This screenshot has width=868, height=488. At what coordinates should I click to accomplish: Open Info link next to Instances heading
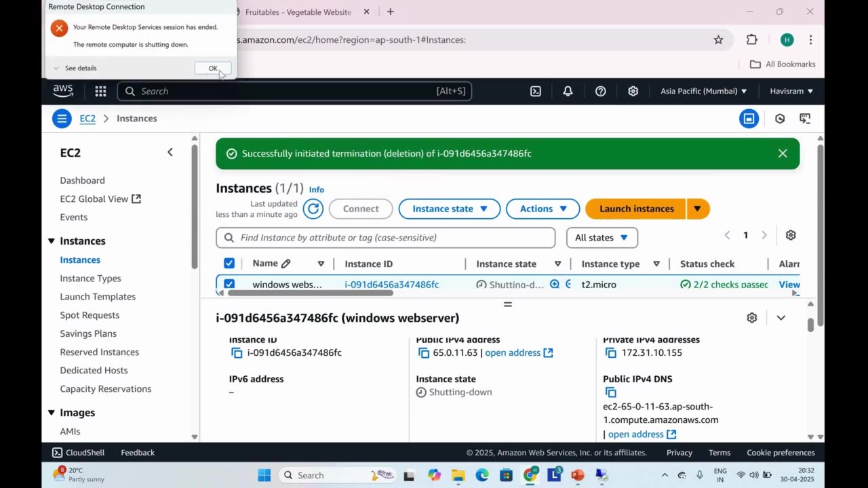[x=317, y=190]
